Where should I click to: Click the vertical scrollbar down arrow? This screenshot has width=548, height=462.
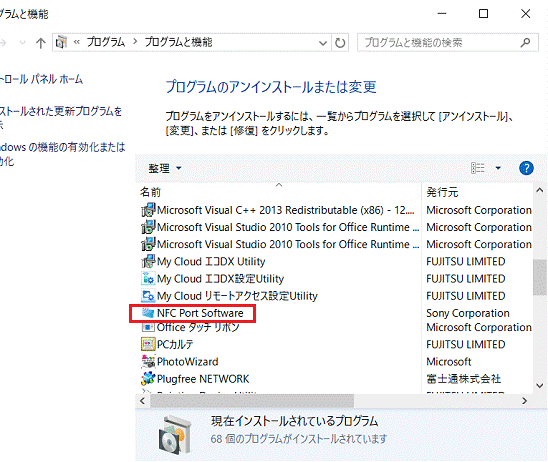click(x=540, y=386)
